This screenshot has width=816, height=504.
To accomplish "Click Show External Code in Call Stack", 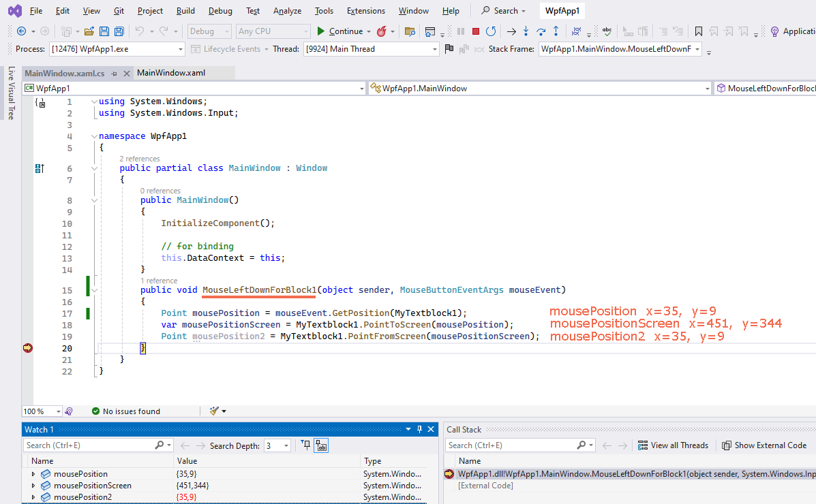I will click(x=764, y=445).
